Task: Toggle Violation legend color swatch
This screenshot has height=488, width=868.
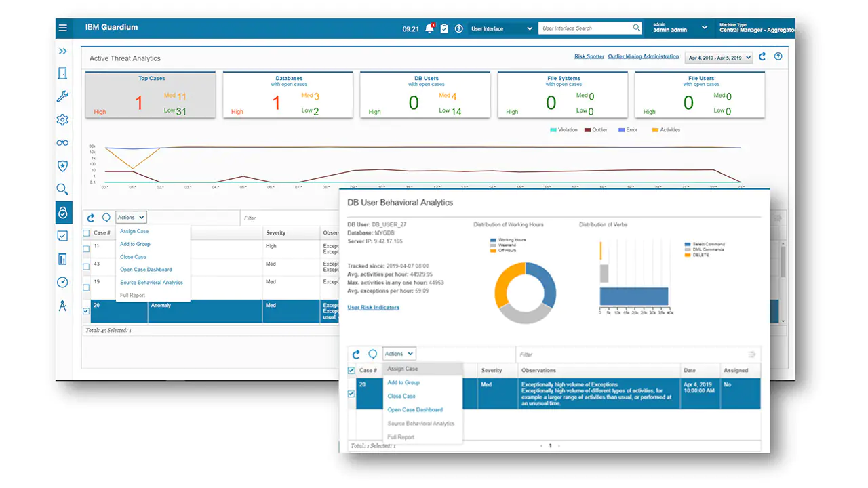Action: 553,130
